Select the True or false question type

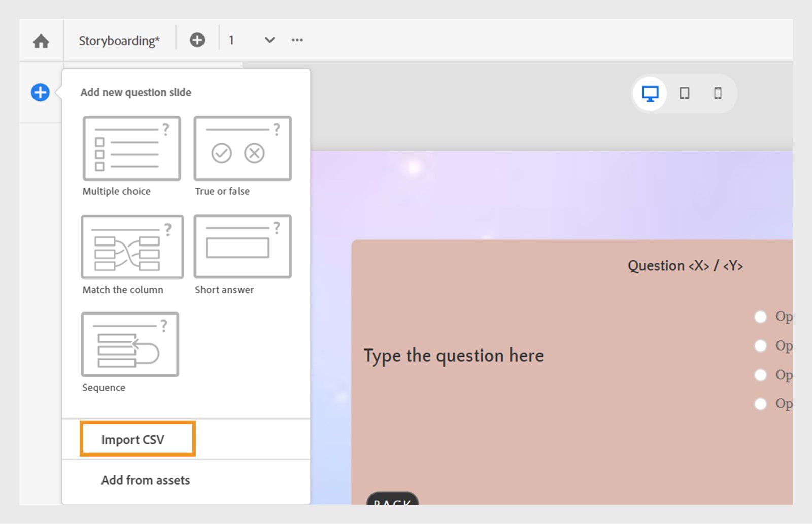[242, 149]
